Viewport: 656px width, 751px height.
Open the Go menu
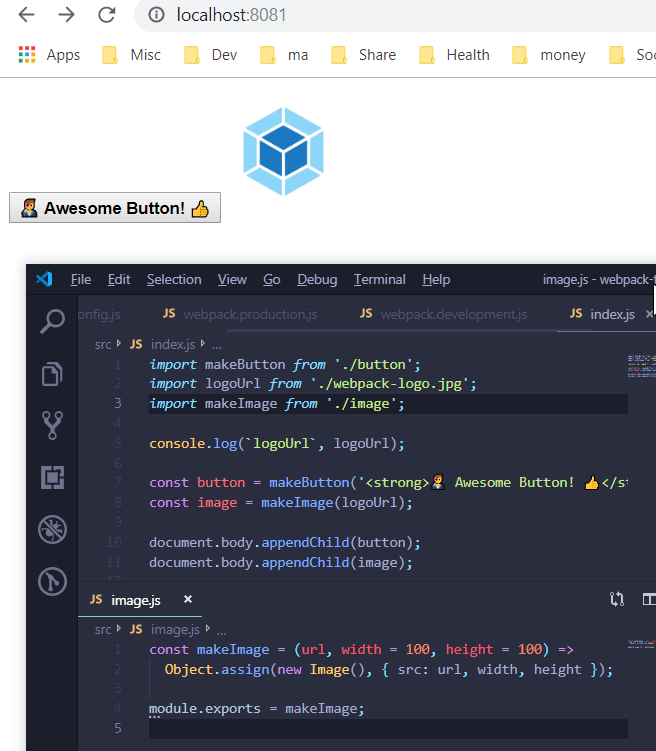271,279
